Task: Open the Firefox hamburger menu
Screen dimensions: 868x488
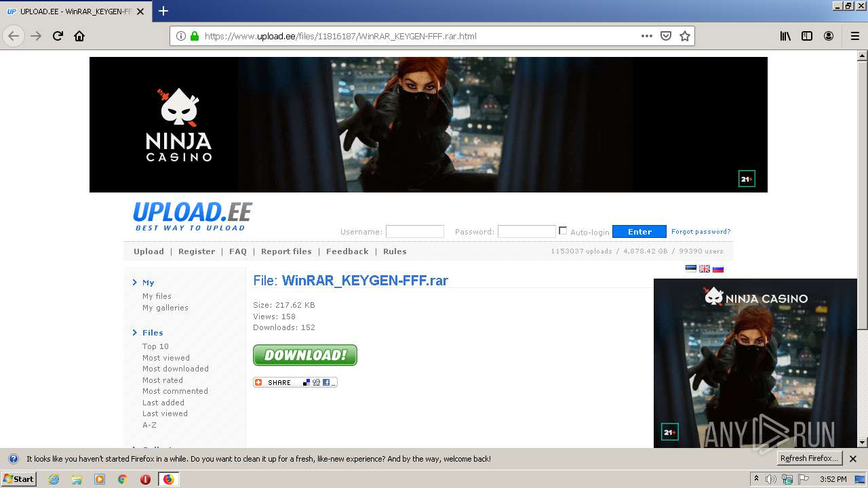Action: pyautogui.click(x=854, y=36)
